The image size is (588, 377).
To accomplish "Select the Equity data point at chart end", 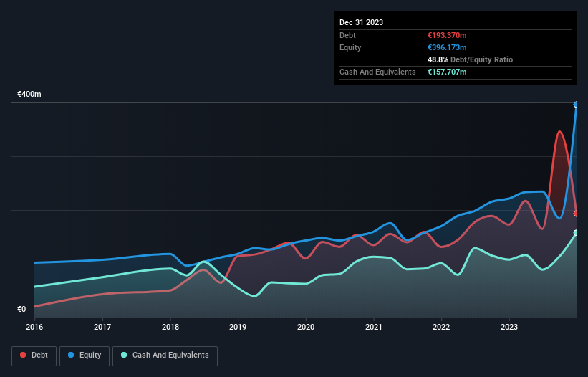I will click(576, 105).
